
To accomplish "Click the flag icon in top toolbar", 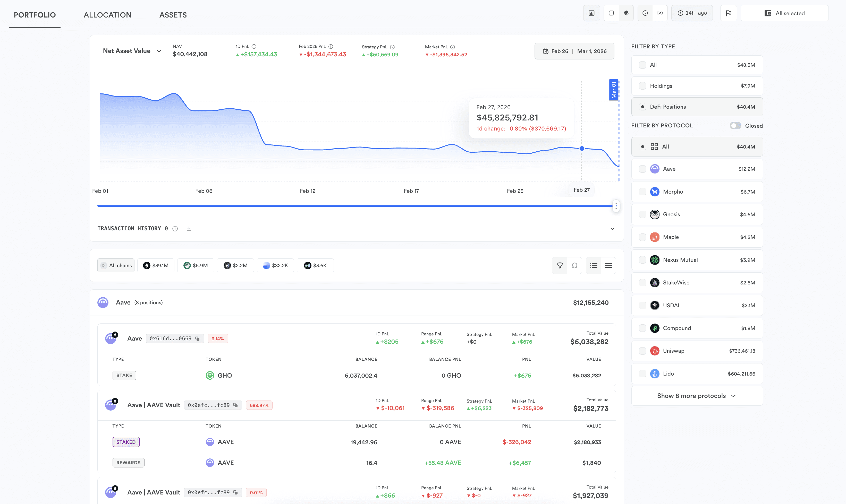I will click(728, 13).
